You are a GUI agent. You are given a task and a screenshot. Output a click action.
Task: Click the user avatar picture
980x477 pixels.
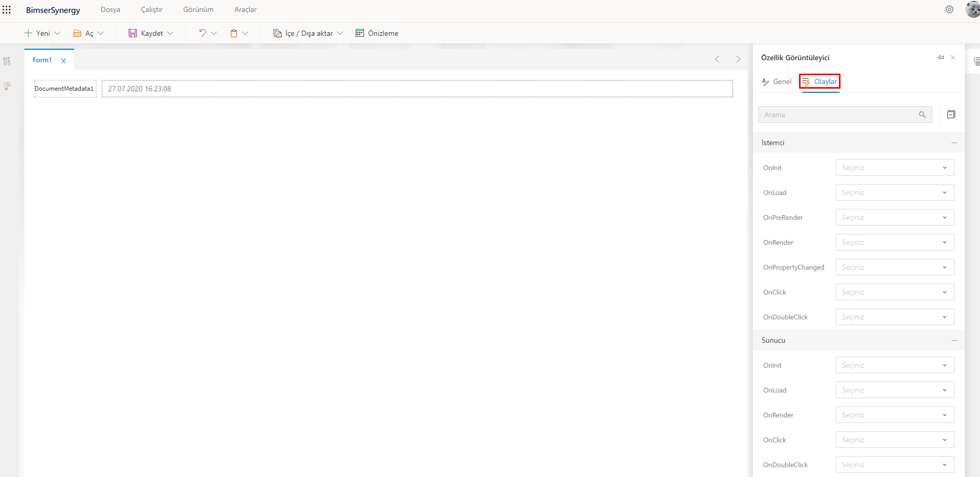click(973, 9)
